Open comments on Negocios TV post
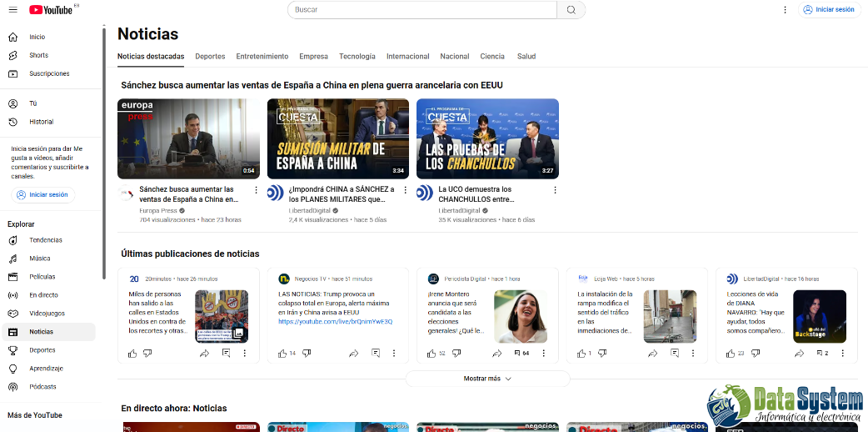Image resolution: width=868 pixels, height=432 pixels. coord(376,354)
